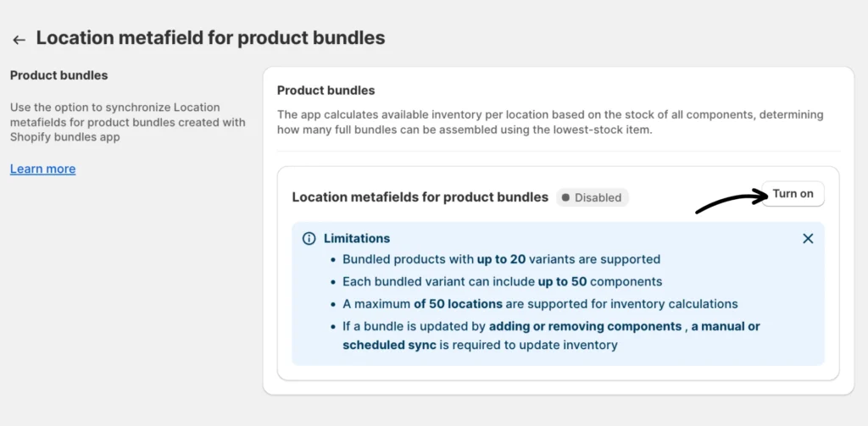Click the Disabled status badge
This screenshot has height=426, width=868.
[x=593, y=197]
